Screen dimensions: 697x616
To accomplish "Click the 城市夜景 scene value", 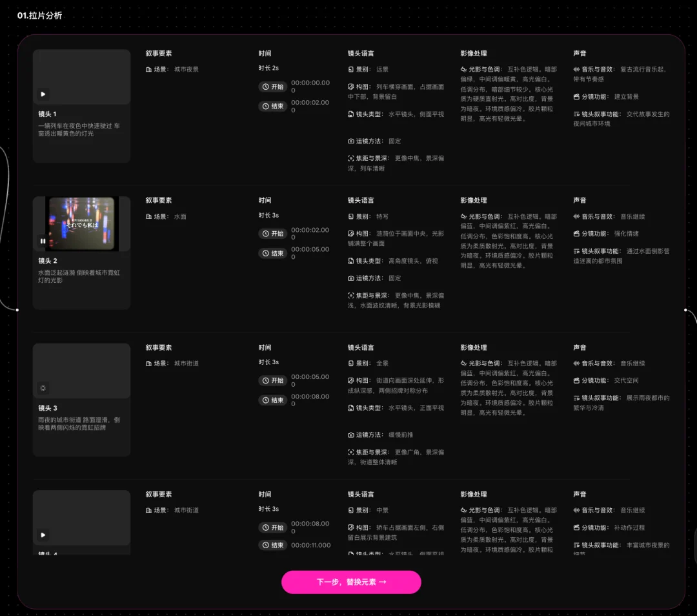I will (187, 69).
